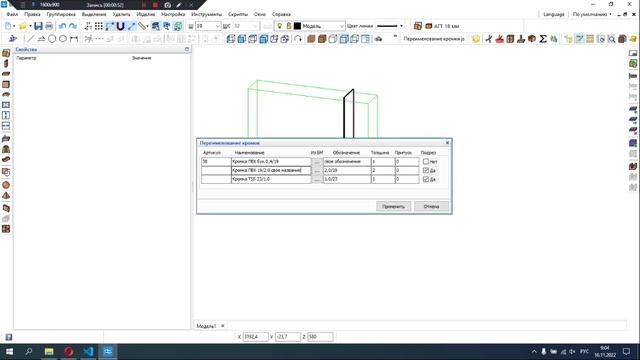Image resolution: width=640 pixels, height=360 pixels.
Task: Click the thickness field showing 2
Action: [x=383, y=170]
